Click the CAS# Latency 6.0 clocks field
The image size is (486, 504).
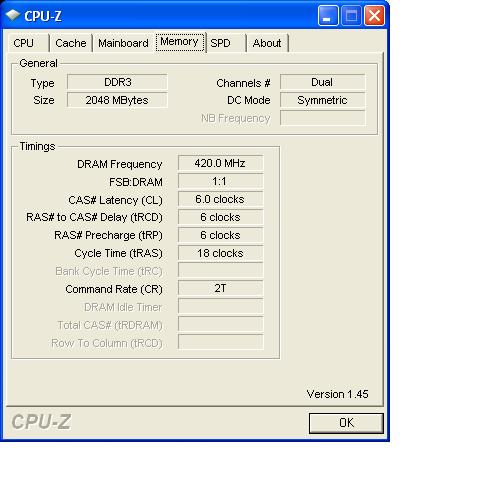(x=220, y=199)
